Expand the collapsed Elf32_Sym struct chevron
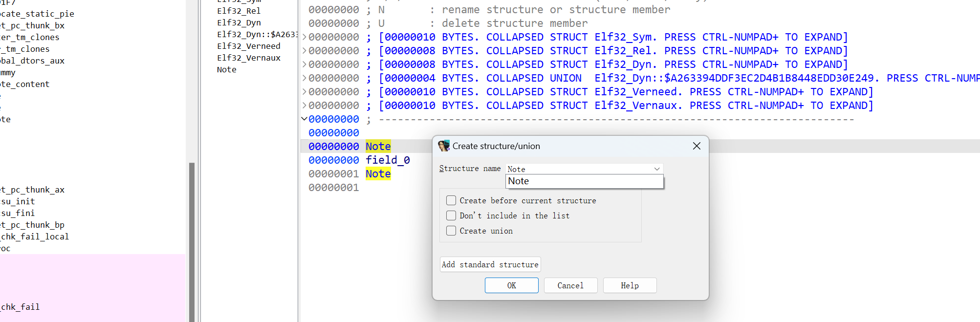Screen dimensions: 980x322 (x=304, y=37)
